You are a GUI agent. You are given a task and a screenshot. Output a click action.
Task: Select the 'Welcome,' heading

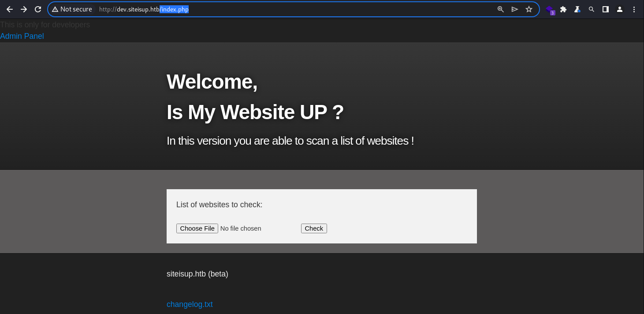pyautogui.click(x=212, y=82)
